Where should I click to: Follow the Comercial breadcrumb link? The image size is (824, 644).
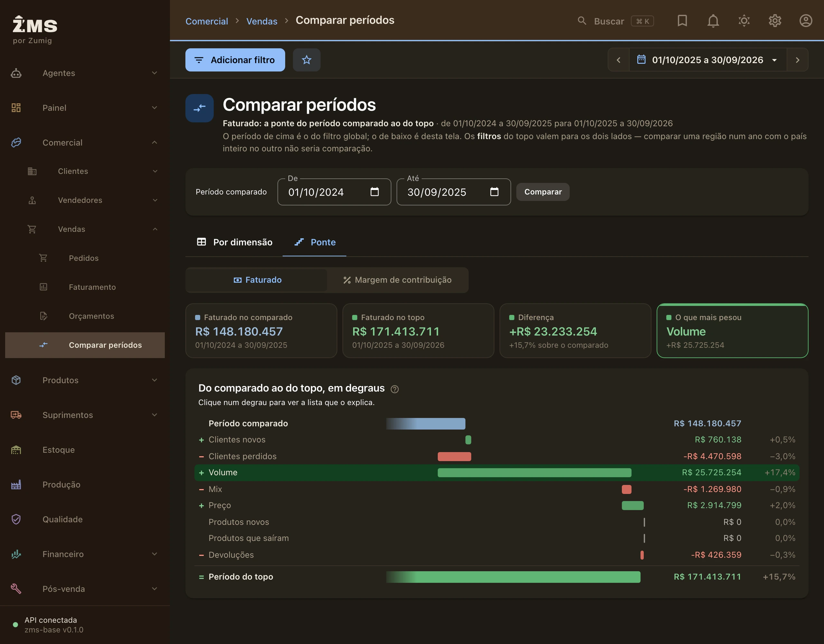pos(207,21)
